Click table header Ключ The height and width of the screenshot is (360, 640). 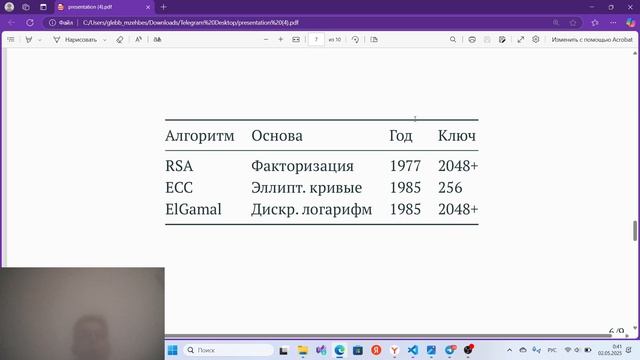(457, 136)
